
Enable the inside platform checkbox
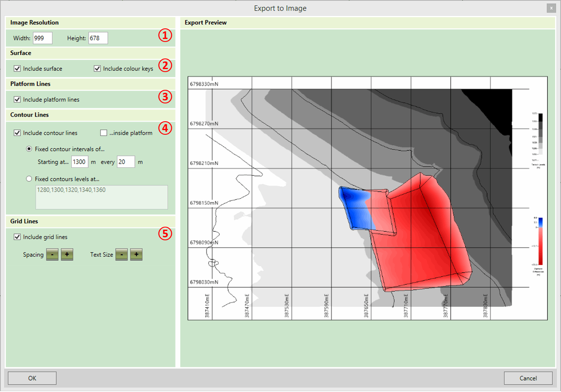coord(103,133)
